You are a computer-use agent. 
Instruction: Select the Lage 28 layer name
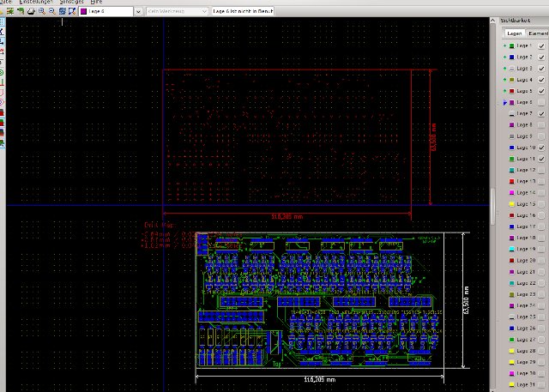(526, 351)
